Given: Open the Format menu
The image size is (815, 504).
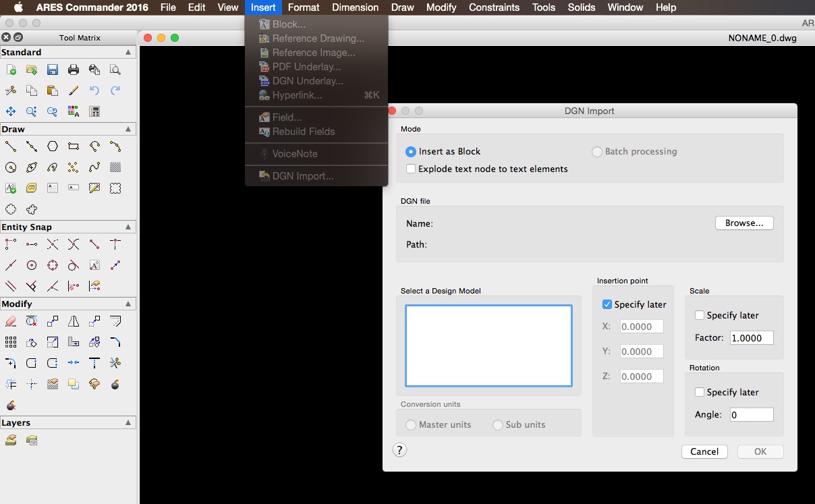Looking at the screenshot, I should (x=304, y=7).
